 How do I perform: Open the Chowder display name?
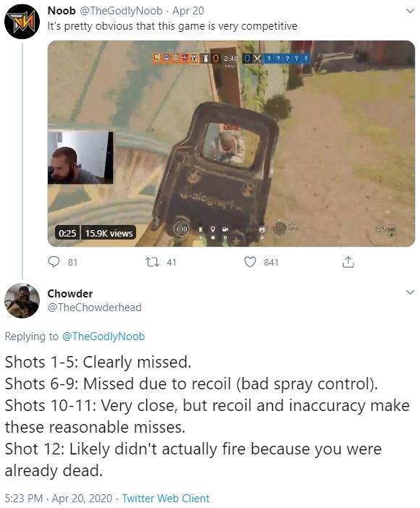[x=70, y=294]
